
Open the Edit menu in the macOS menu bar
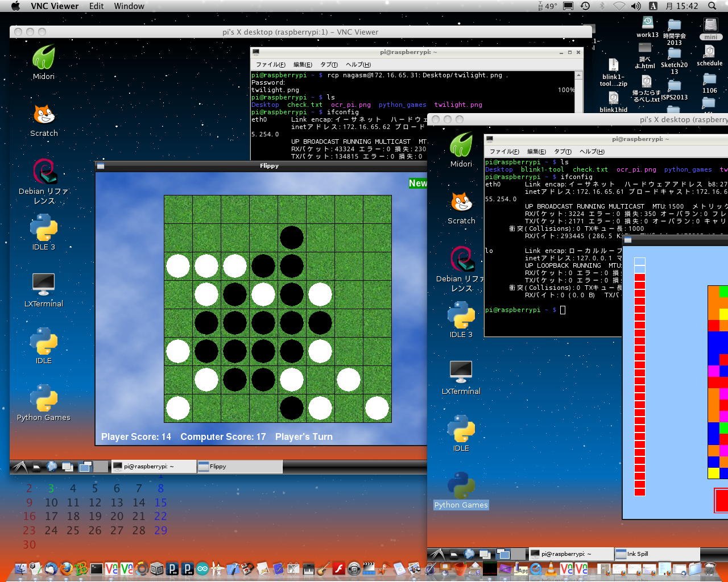click(97, 6)
